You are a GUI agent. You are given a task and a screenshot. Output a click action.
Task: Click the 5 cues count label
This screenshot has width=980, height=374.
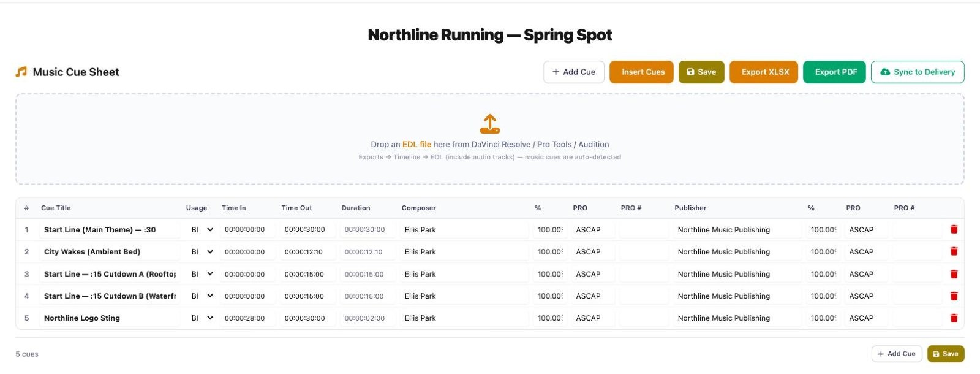[x=27, y=354]
